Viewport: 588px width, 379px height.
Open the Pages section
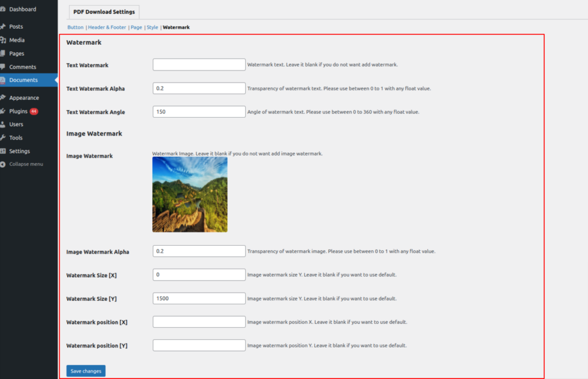(x=17, y=53)
